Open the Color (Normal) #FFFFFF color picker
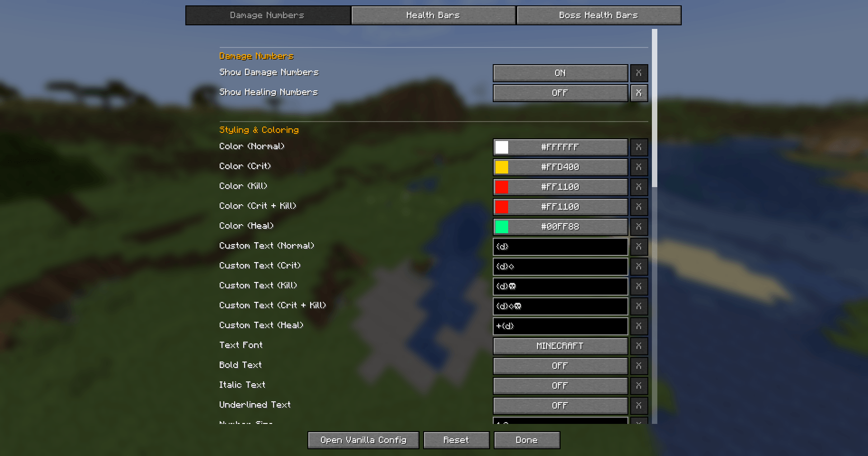 (x=560, y=147)
